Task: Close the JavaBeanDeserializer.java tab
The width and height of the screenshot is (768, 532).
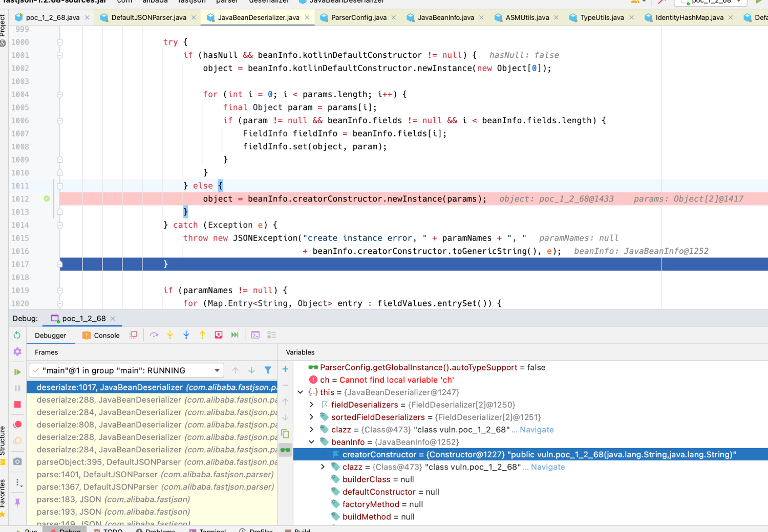Action: point(307,17)
